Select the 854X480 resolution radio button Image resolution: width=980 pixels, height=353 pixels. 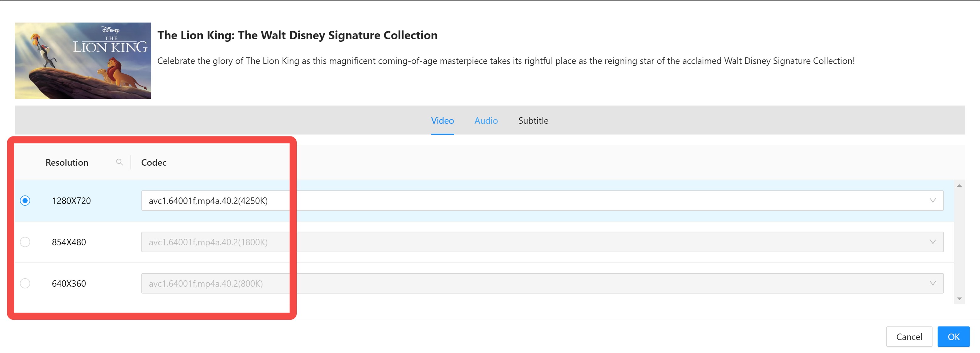point(25,242)
